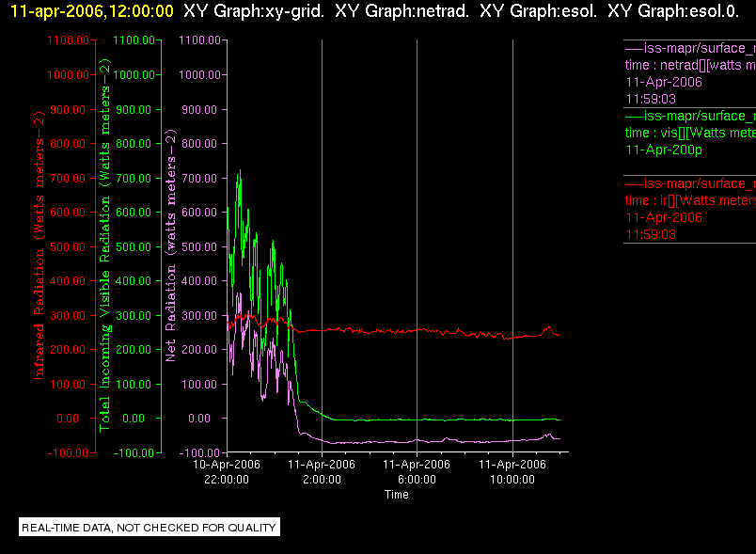This screenshot has height=554, width=756.
Task: Click magenta axis value 100.00
Action: 199,385
